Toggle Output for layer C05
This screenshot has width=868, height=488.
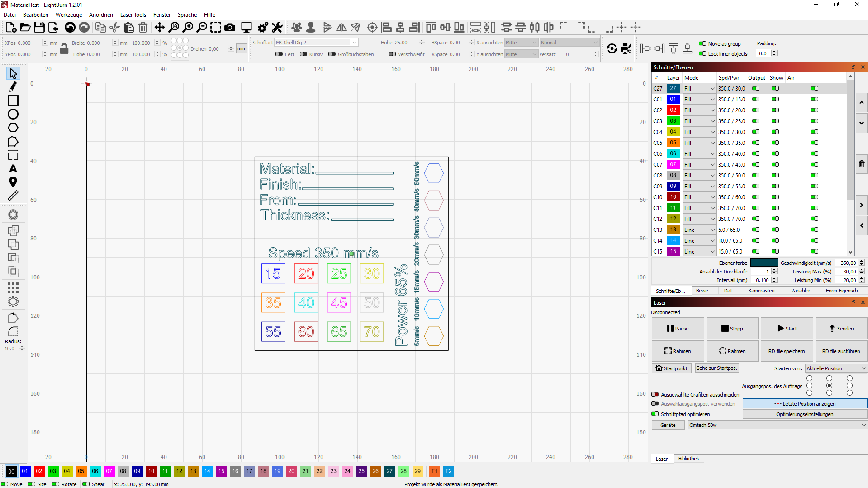point(756,143)
